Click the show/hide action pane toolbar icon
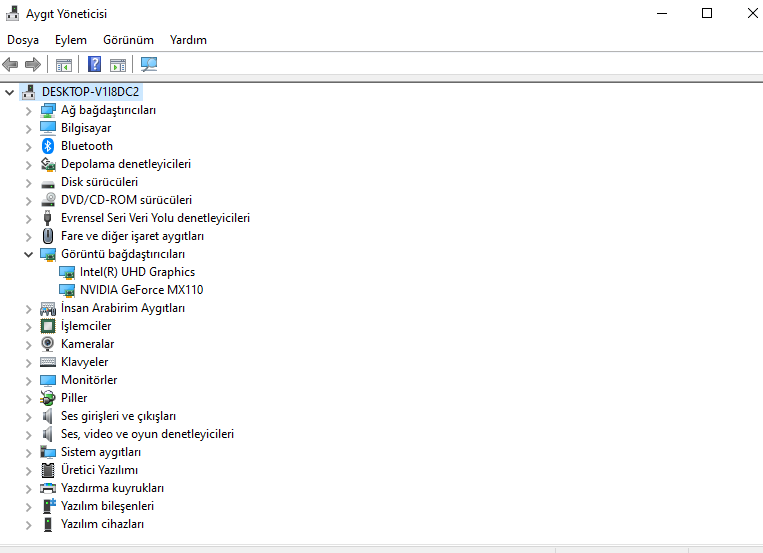 (118, 64)
